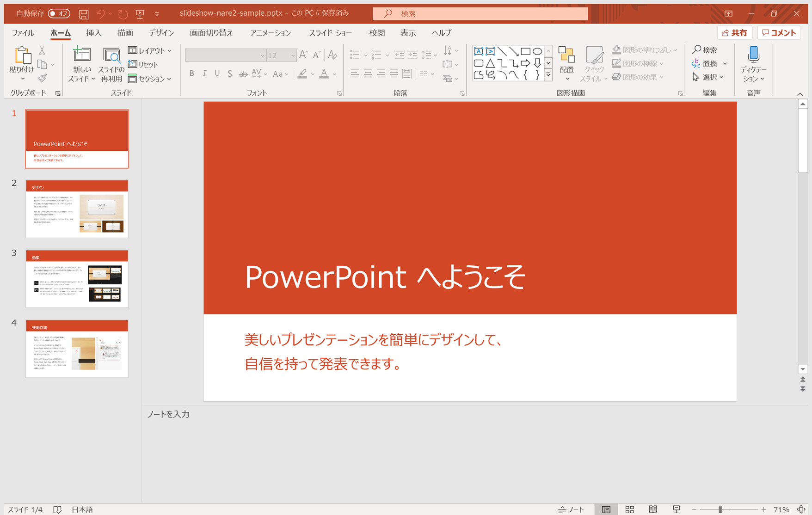Click the Reuse Slides icon
The width and height of the screenshot is (812, 515).
tap(111, 55)
